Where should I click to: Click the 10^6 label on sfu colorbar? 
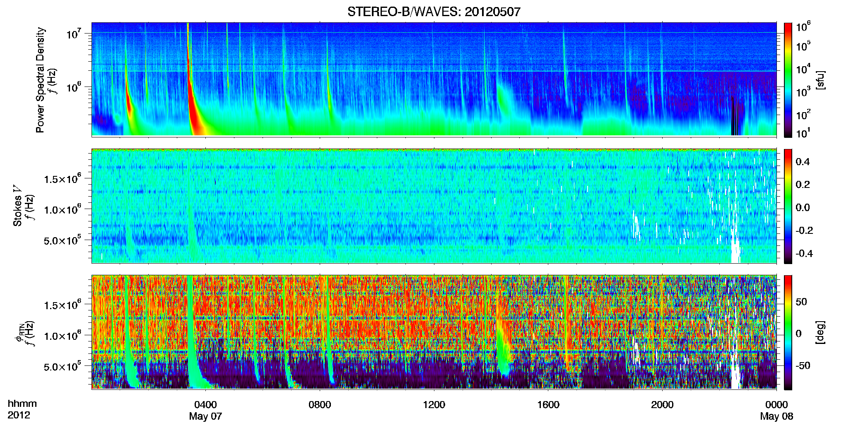pos(803,26)
